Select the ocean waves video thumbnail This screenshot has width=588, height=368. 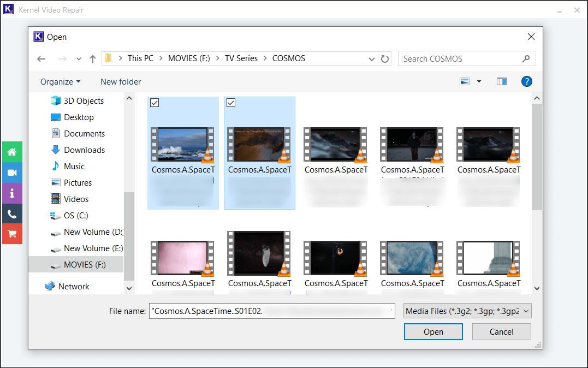(183, 145)
